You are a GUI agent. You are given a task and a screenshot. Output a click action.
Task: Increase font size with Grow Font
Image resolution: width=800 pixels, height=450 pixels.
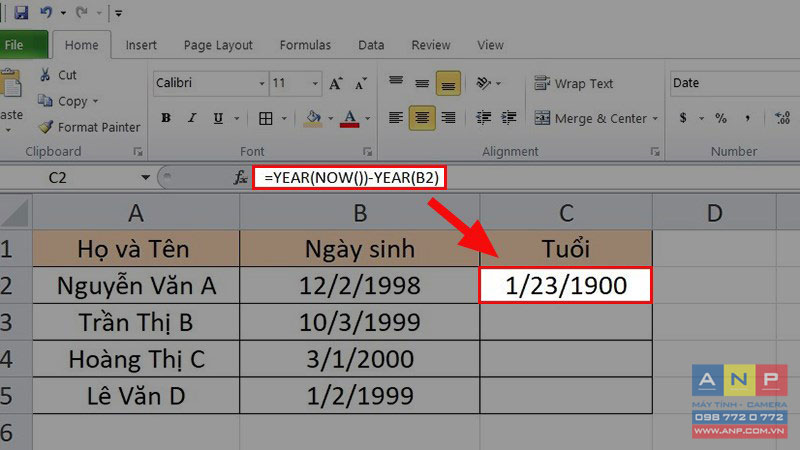pyautogui.click(x=336, y=83)
